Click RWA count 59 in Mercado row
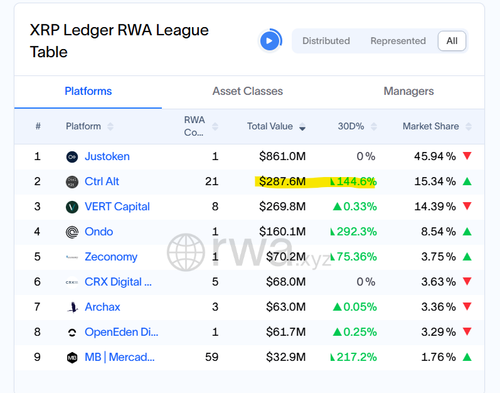 pyautogui.click(x=212, y=357)
